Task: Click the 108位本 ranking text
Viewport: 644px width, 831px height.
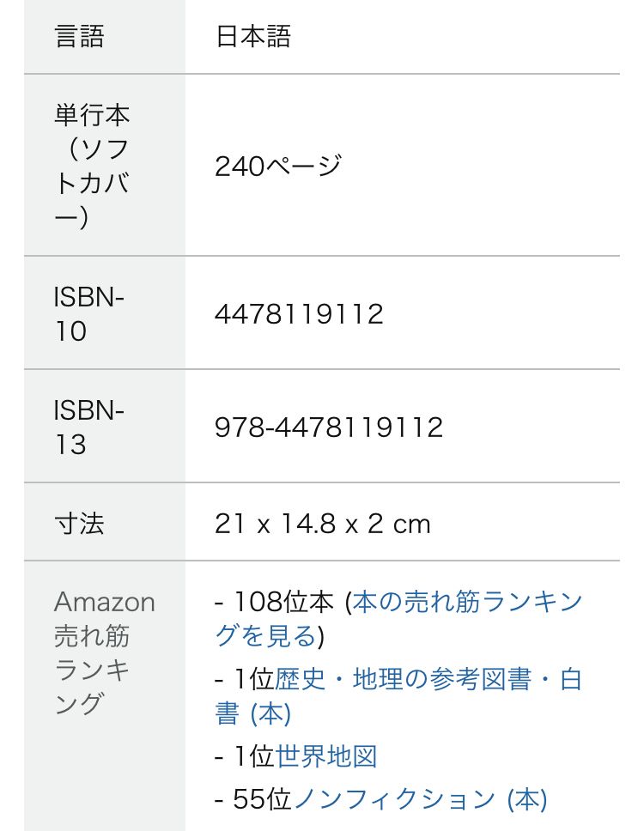Action: (283, 602)
